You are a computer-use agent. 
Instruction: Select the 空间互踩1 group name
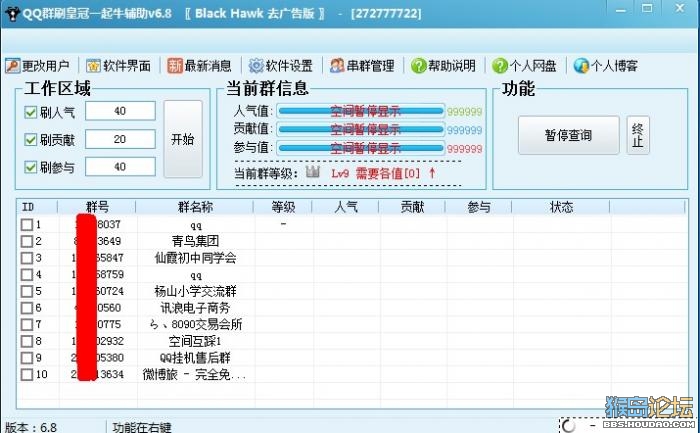coord(195,341)
